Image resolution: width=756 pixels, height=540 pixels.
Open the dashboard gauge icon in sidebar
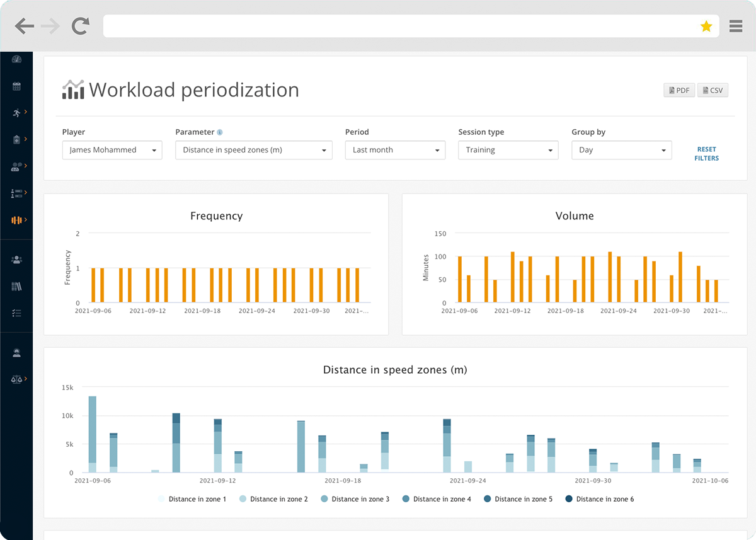[x=16, y=60]
